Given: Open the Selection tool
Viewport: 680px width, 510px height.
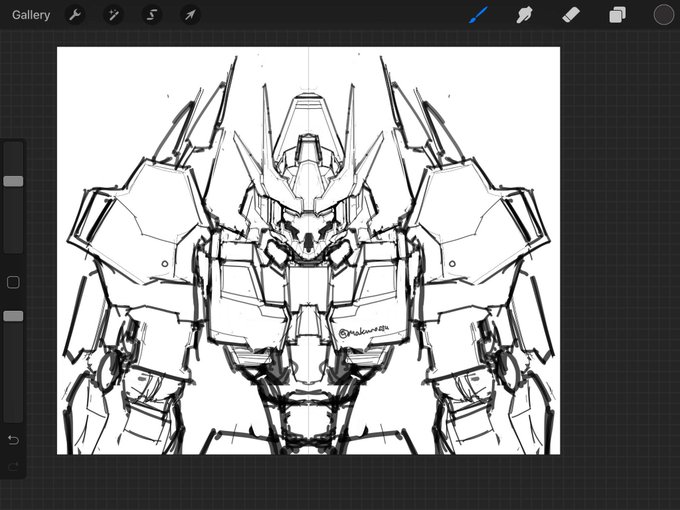Looking at the screenshot, I should pos(152,15).
